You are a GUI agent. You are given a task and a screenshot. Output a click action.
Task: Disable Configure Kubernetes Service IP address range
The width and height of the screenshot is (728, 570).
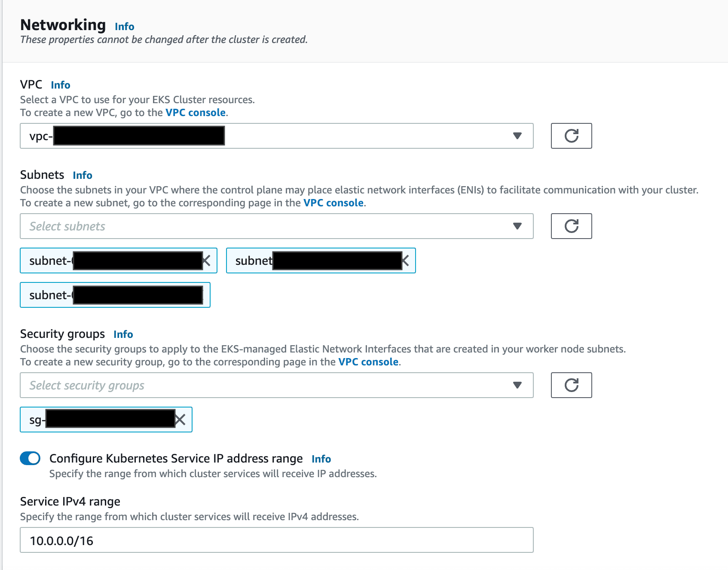[30, 458]
